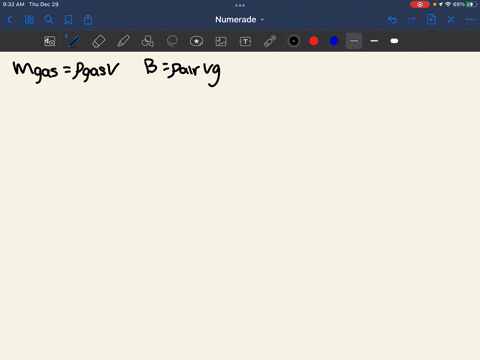This screenshot has height=360, width=480.
Task: Select the Pen tool
Action: click(74, 41)
